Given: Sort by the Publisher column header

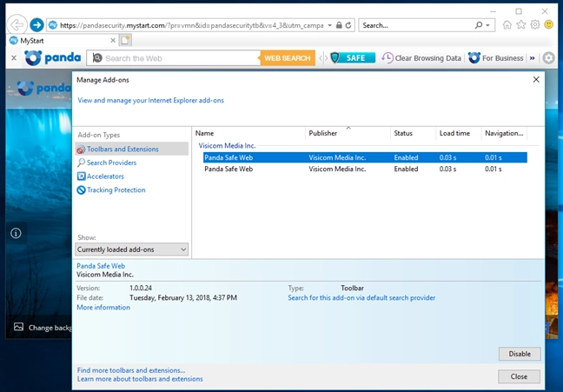Looking at the screenshot, I should [x=348, y=133].
